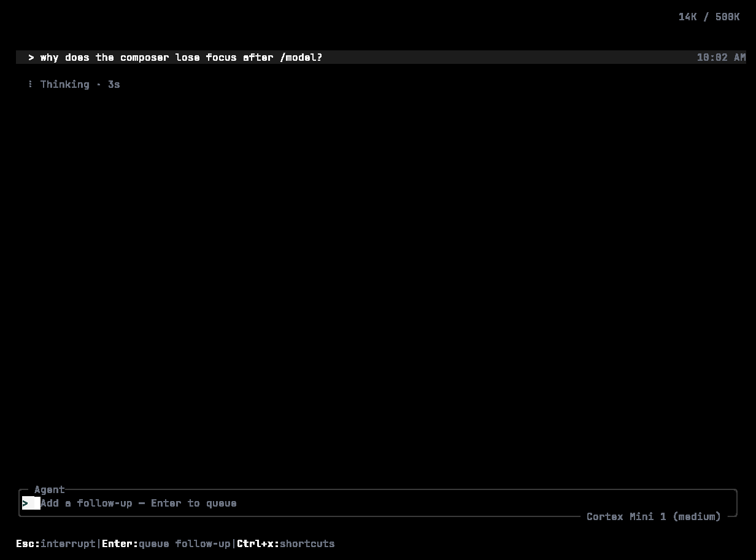This screenshot has height=560, width=756.
Task: Click the Esc: interrupt shortcut hint
Action: click(56, 543)
